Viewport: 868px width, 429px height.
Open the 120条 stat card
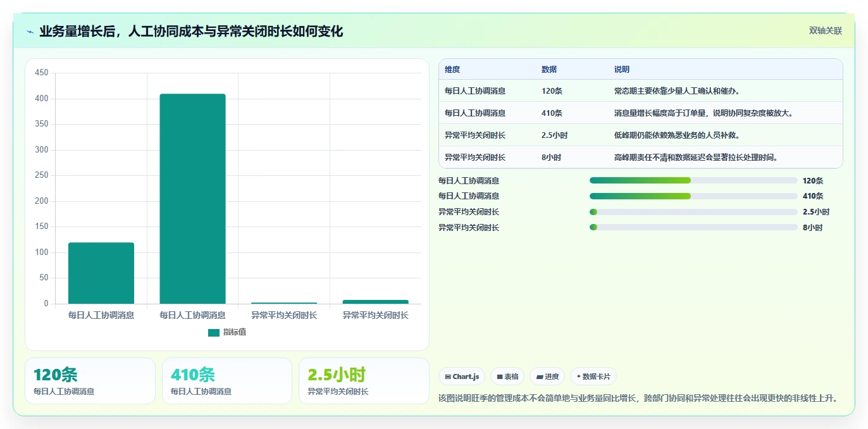pos(90,381)
